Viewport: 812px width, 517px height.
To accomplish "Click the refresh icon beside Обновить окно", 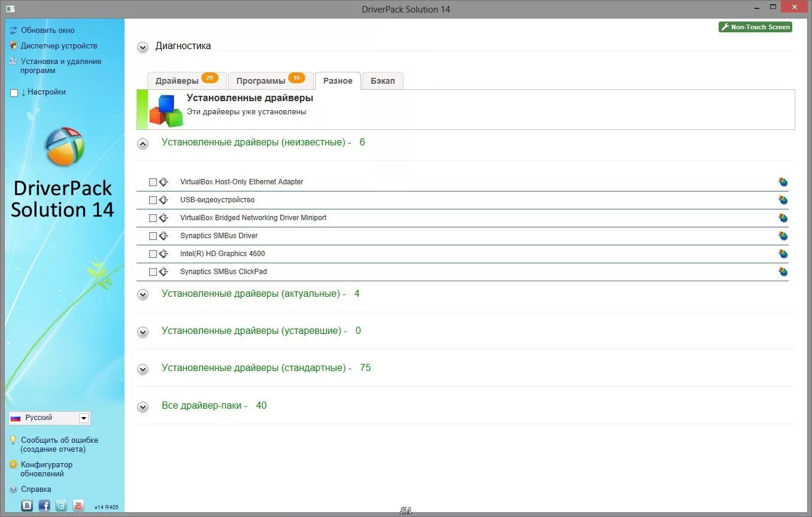I will [13, 30].
